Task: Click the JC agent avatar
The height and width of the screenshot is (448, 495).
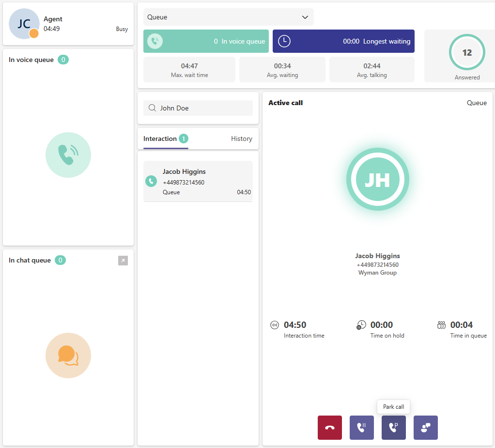Action: point(24,24)
